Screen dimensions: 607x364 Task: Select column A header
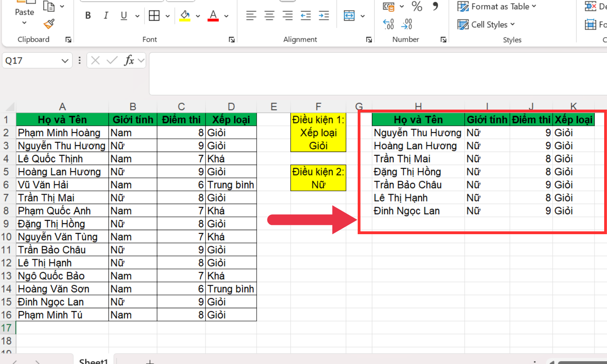click(x=62, y=107)
